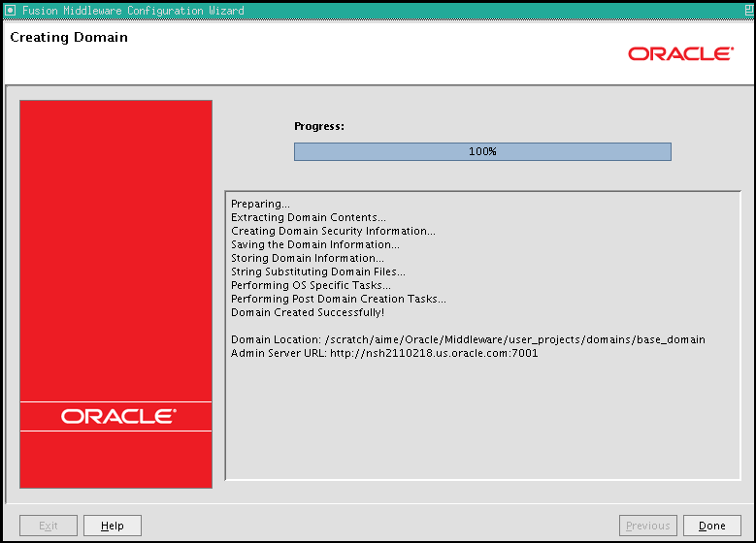Screen dimensions: 756x543
Task: Select 'Storing Domain Information...' line
Action: pyautogui.click(x=308, y=258)
